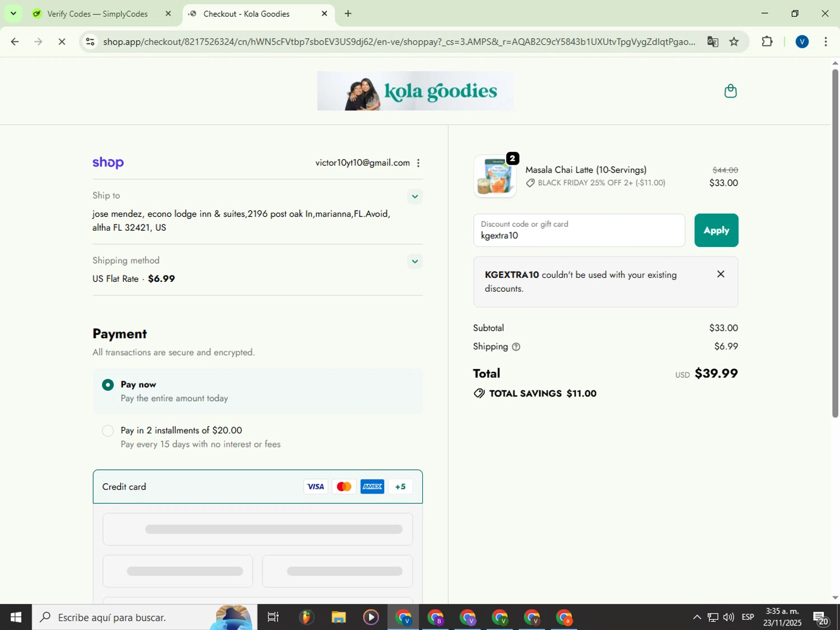Open a new browser tab
Screen dimensions: 840x630
348,13
